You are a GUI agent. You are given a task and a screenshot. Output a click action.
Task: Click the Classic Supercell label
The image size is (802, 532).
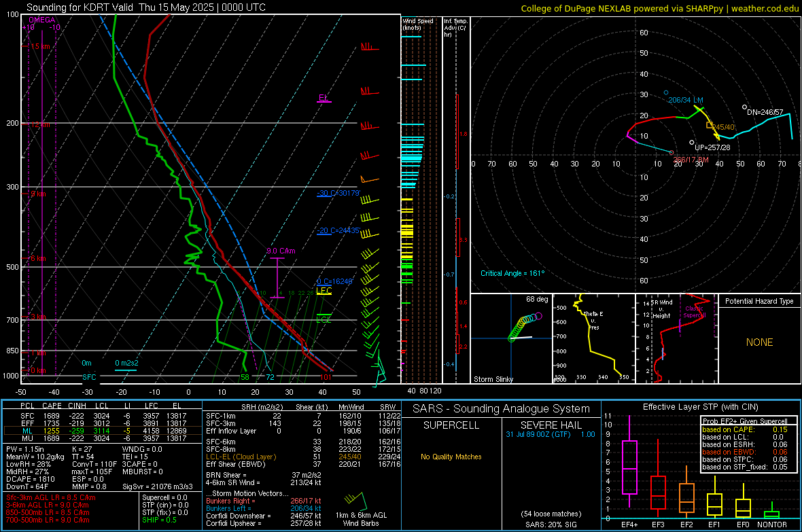click(695, 312)
